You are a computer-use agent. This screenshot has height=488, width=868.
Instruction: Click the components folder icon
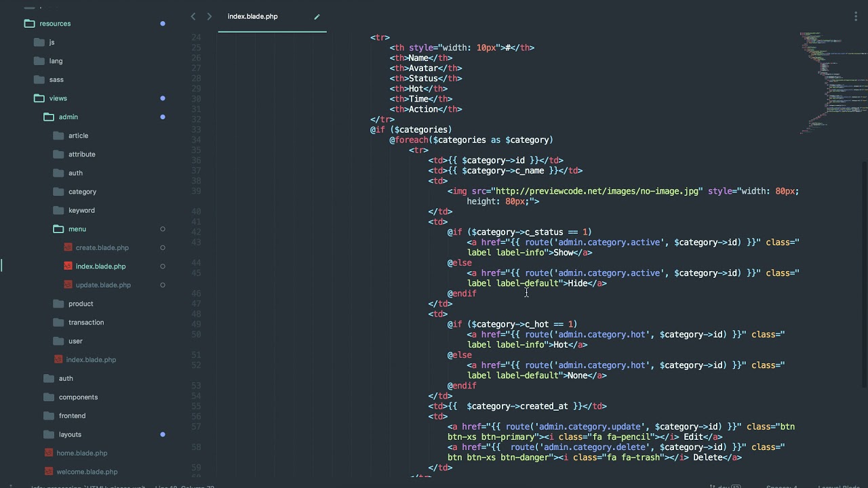[x=49, y=397]
